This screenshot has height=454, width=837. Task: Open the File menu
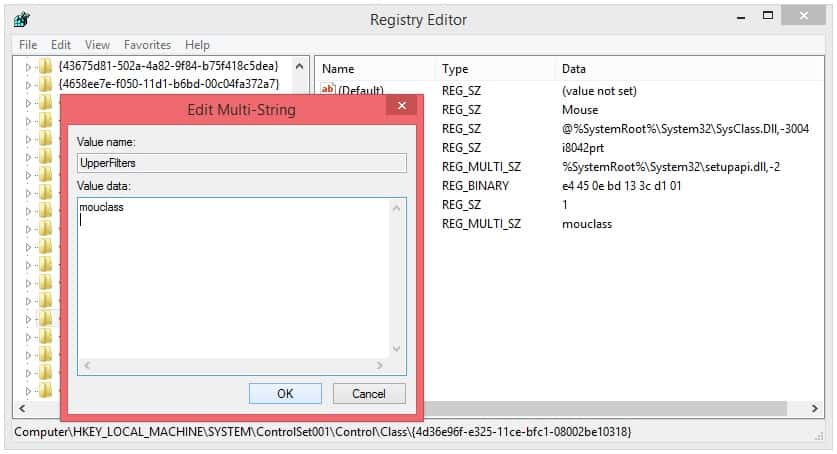pyautogui.click(x=27, y=45)
